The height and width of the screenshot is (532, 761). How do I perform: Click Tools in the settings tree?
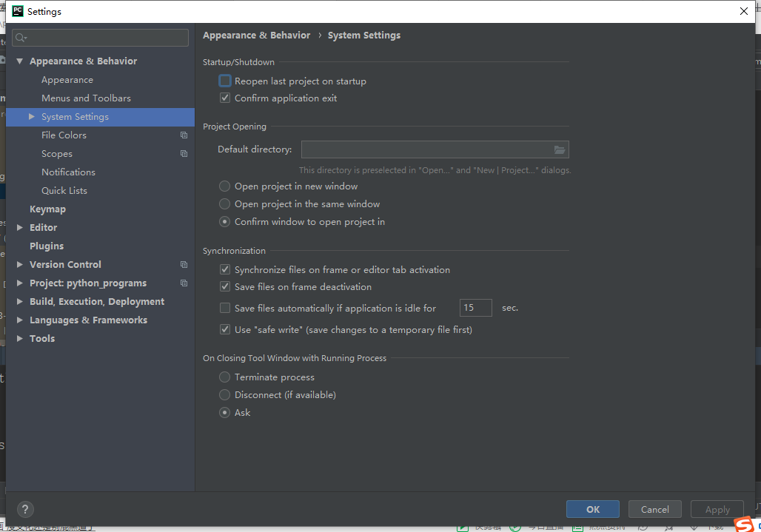42,338
